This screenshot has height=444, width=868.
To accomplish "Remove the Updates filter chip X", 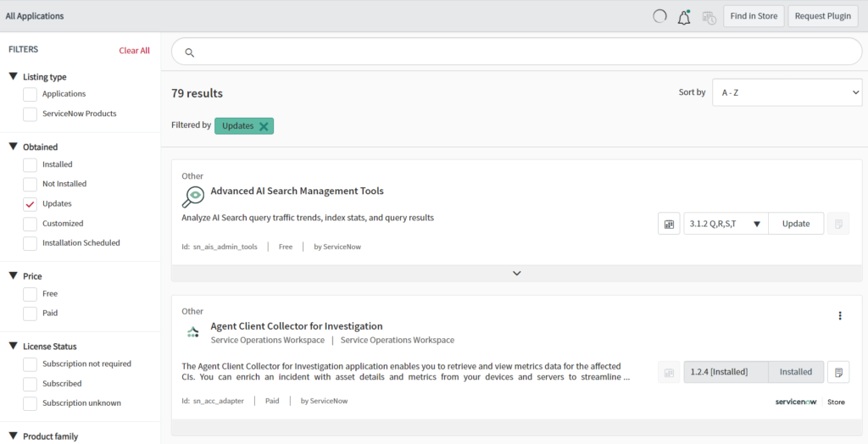I will (264, 126).
